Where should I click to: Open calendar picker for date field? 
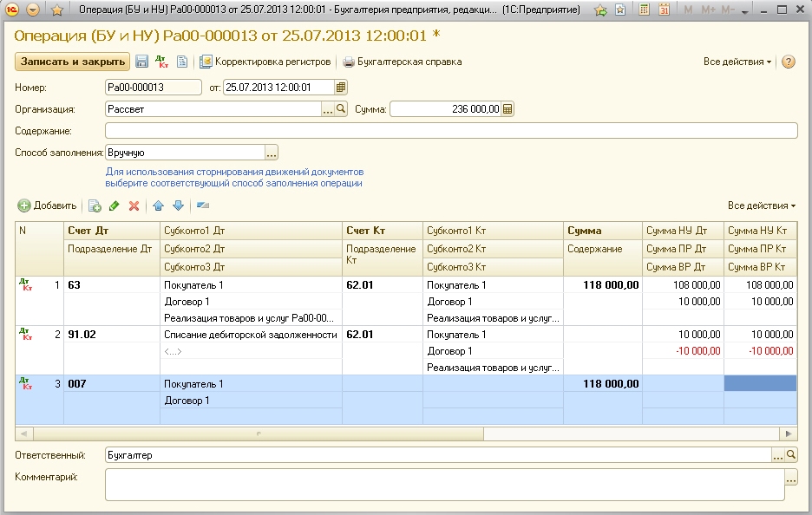tap(341, 87)
